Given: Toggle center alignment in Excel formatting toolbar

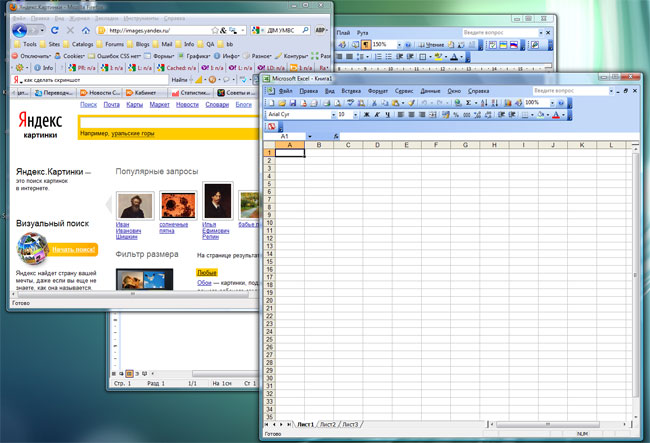Looking at the screenshot, I should coord(411,115).
